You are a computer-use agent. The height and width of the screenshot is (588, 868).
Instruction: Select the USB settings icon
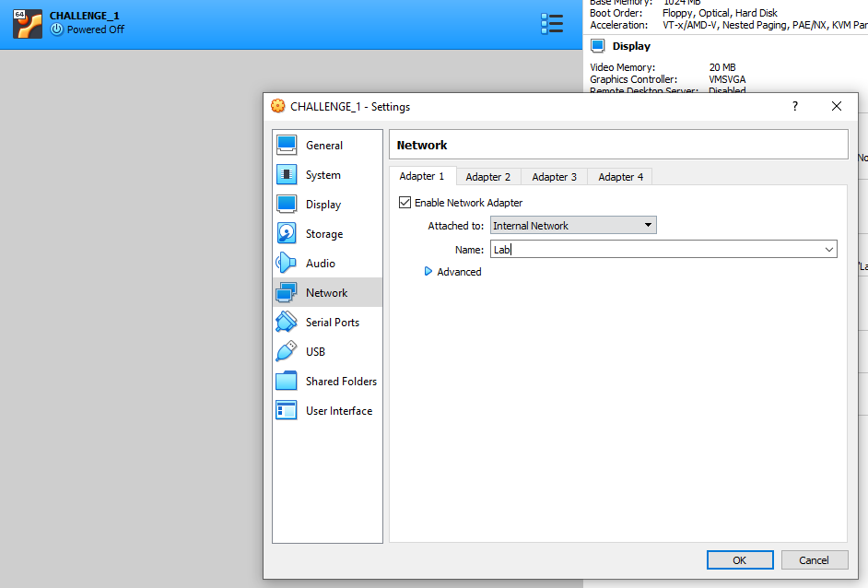click(x=287, y=352)
